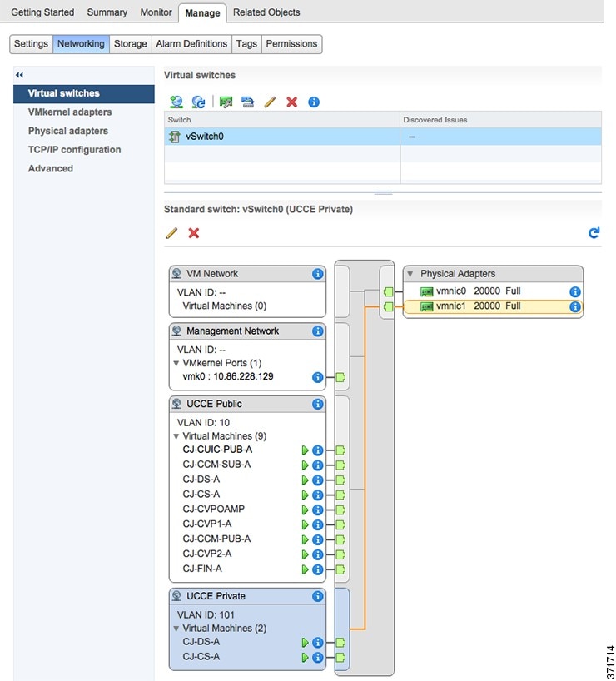
Task: Show info for vmk0 VMkernel port
Action: pos(317,377)
